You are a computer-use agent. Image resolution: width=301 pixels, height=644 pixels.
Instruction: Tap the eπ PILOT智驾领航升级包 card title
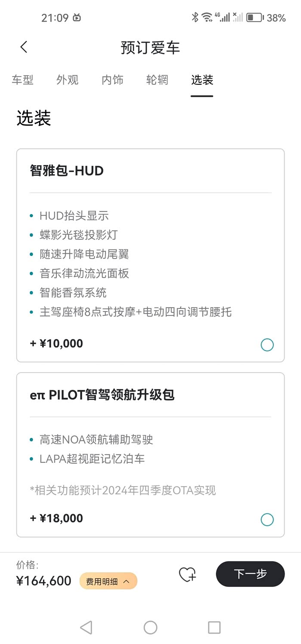102,395
